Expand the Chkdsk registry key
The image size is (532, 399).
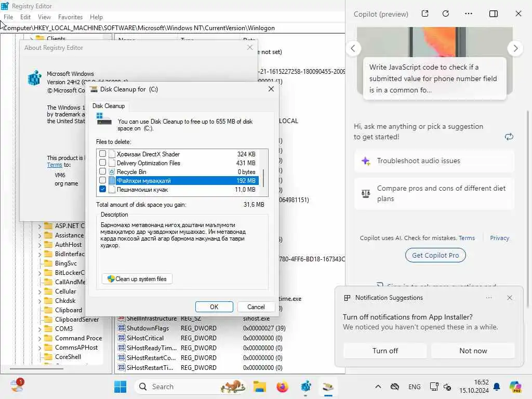39,301
